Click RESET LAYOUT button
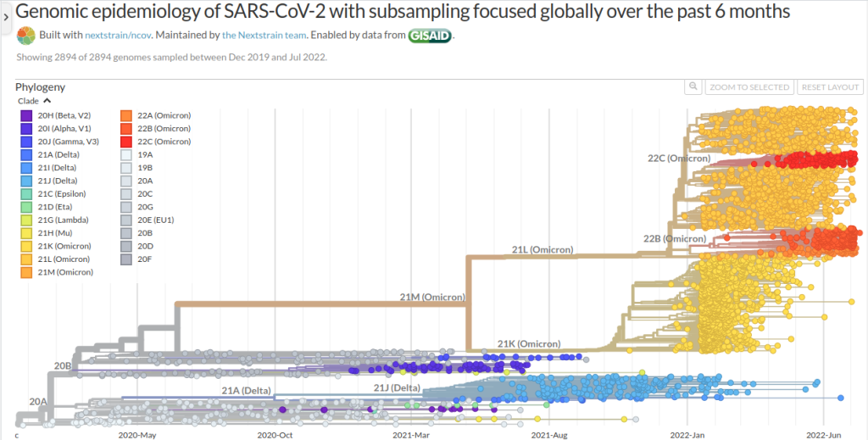Screen dimensions: 868x440 coord(830,86)
